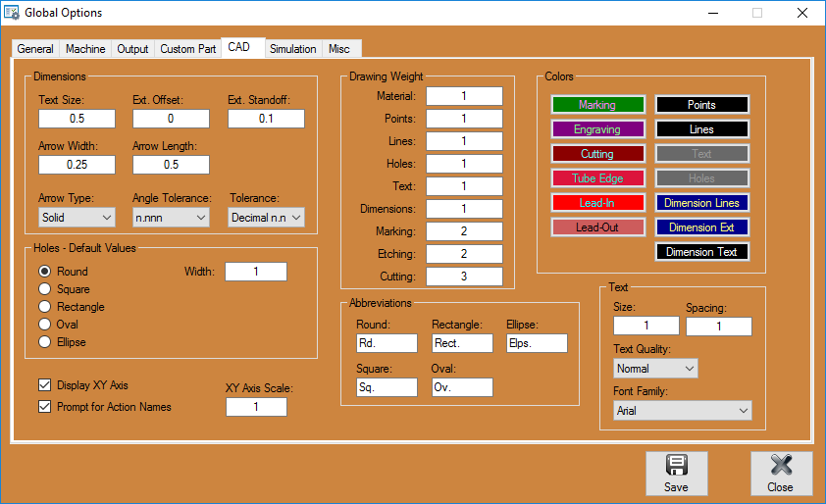Toggle Prompt for Action Names checkbox
Screen dimensions: 826x504
click(x=45, y=407)
